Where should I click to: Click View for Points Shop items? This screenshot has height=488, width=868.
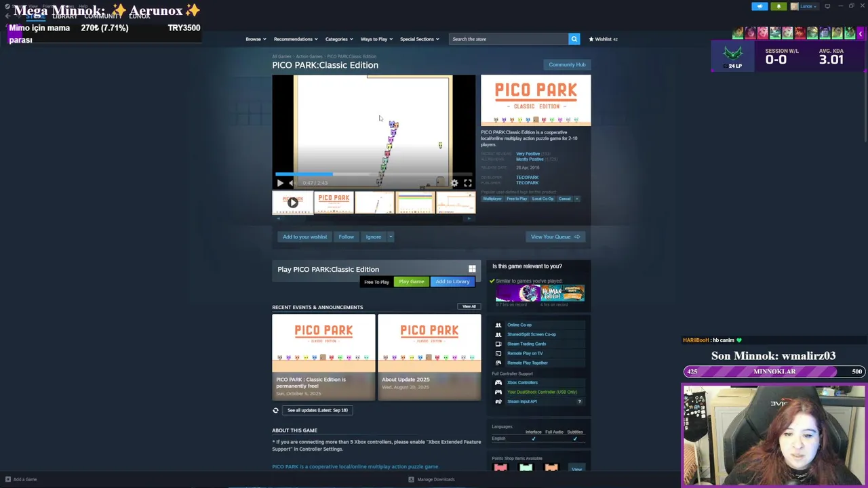576,469
